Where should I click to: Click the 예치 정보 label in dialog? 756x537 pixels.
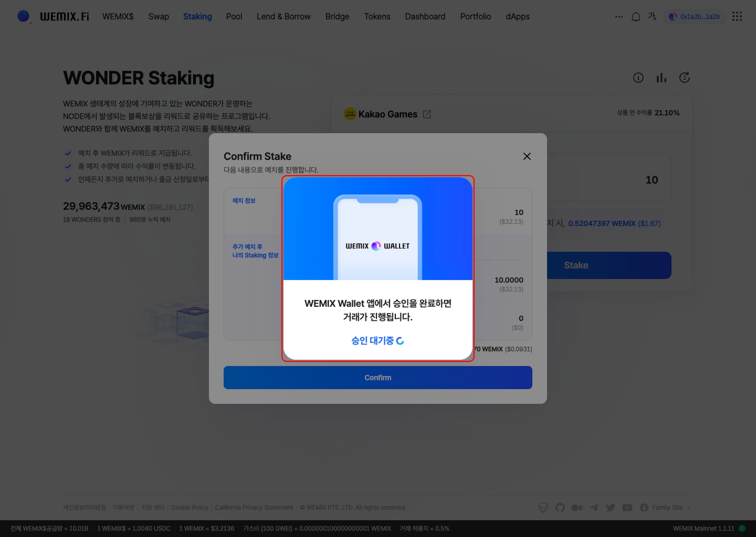point(244,201)
